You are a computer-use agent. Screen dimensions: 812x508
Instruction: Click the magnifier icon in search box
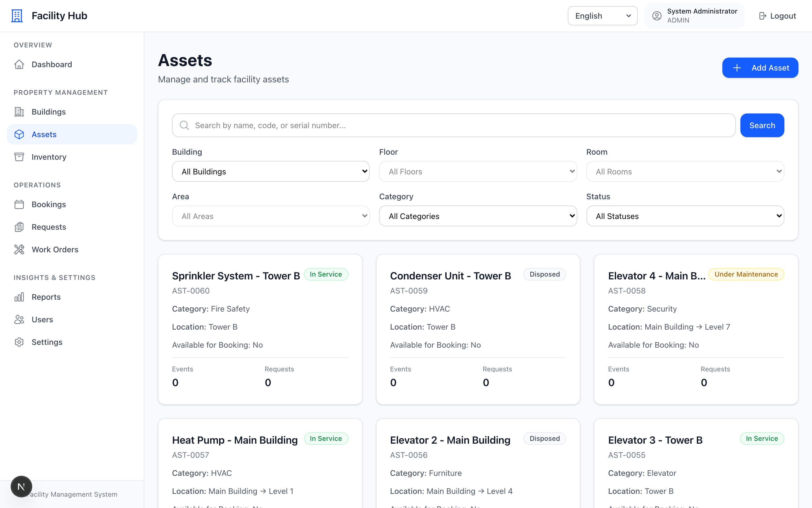(184, 125)
